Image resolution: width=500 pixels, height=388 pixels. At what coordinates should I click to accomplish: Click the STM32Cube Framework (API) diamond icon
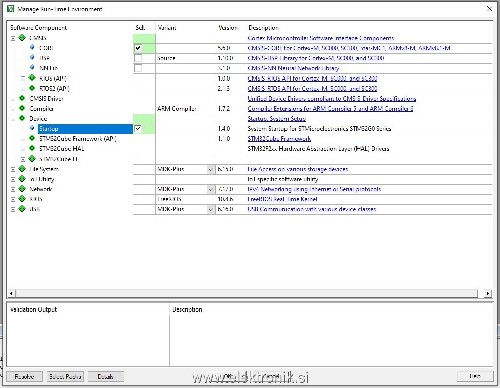point(32,138)
